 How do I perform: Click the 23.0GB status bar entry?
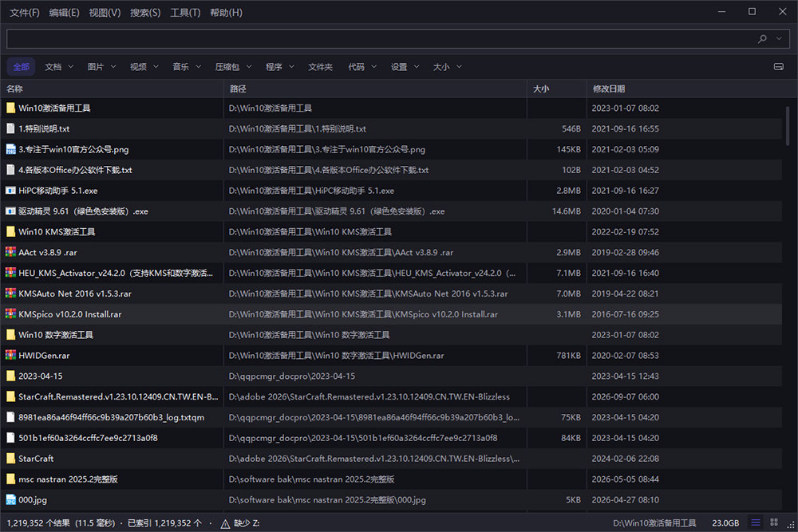click(725, 523)
